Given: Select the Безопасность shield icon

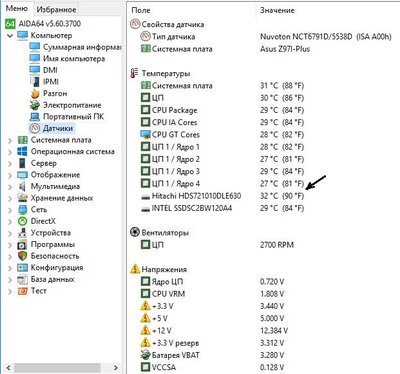Looking at the screenshot, I should (x=22, y=256).
